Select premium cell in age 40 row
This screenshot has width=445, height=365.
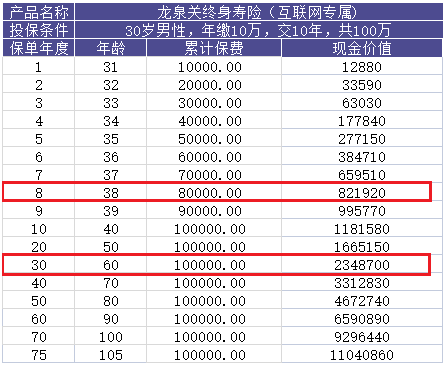coord(214,229)
